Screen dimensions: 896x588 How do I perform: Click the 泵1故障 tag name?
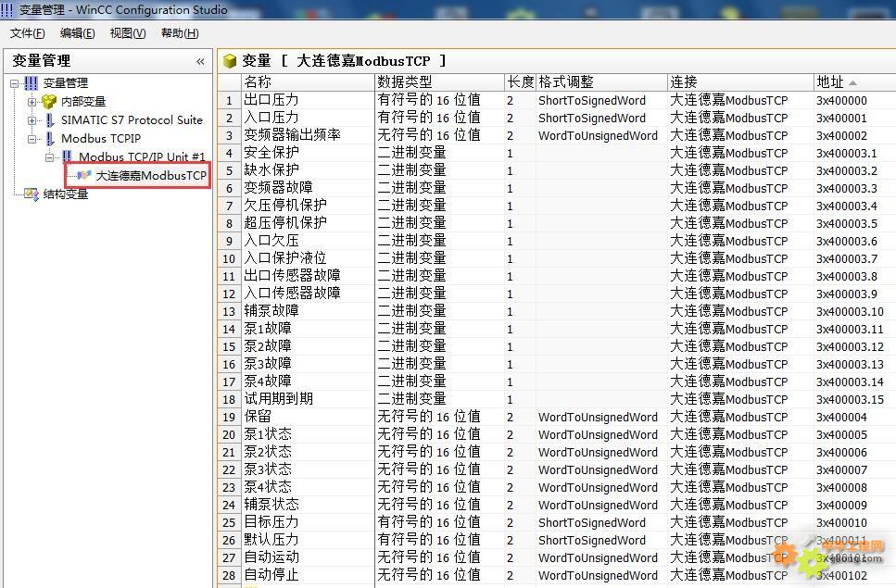coord(268,329)
